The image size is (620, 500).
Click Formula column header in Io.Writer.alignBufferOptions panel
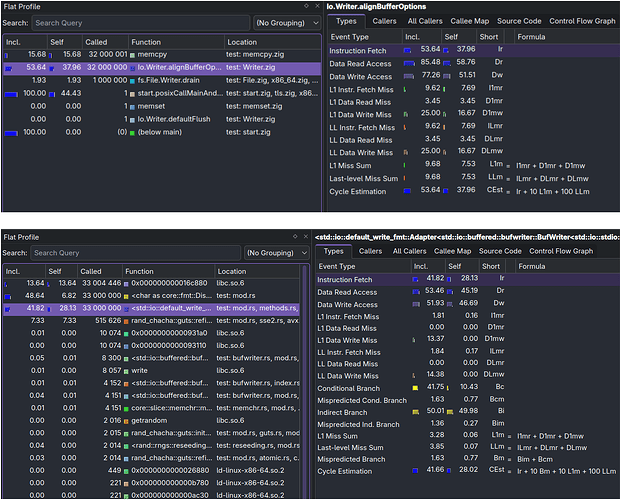(532, 36)
